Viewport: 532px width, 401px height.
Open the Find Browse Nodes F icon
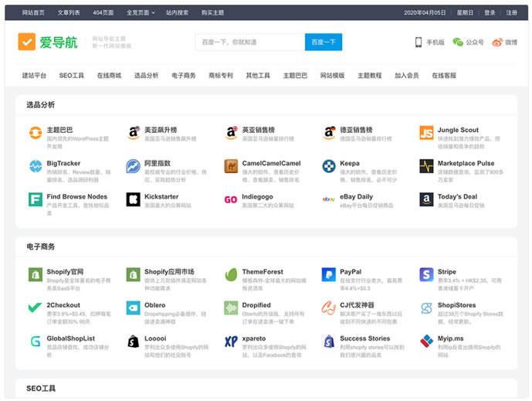(x=36, y=199)
